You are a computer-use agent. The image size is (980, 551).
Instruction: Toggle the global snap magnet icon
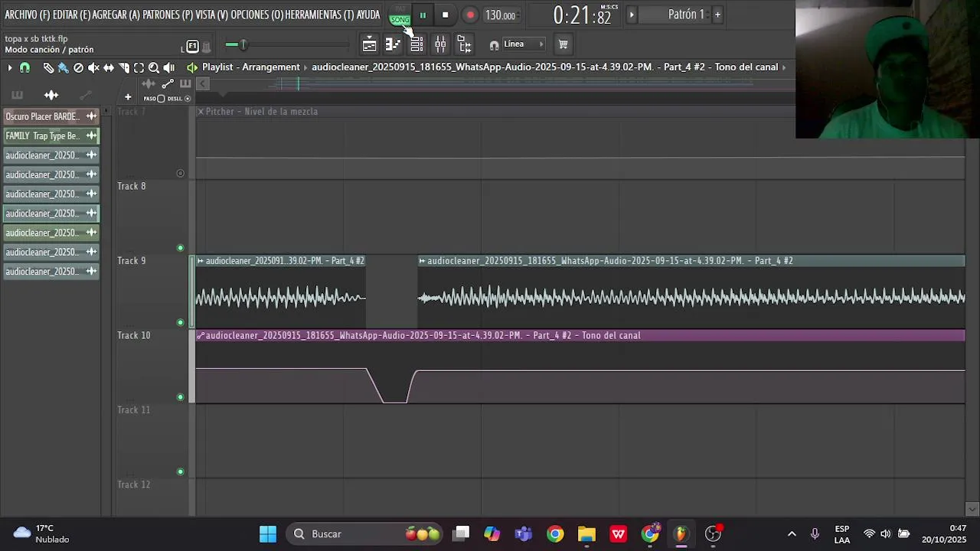(494, 44)
